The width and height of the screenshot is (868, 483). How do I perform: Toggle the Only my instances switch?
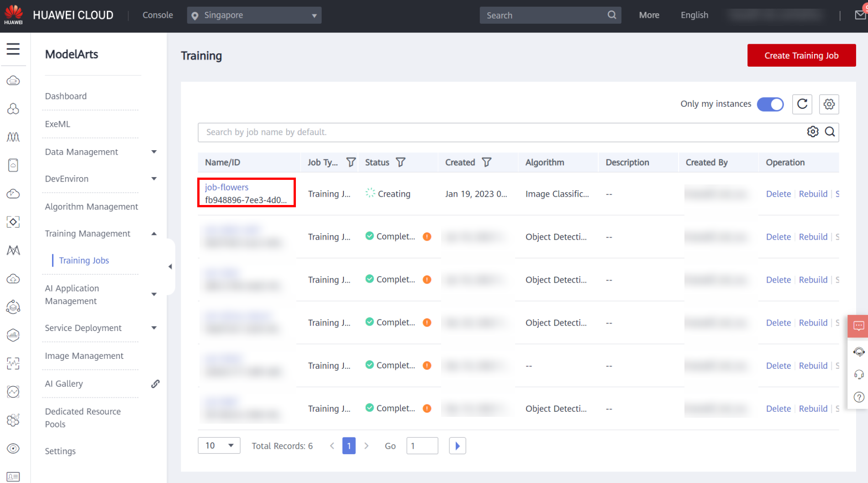770,104
